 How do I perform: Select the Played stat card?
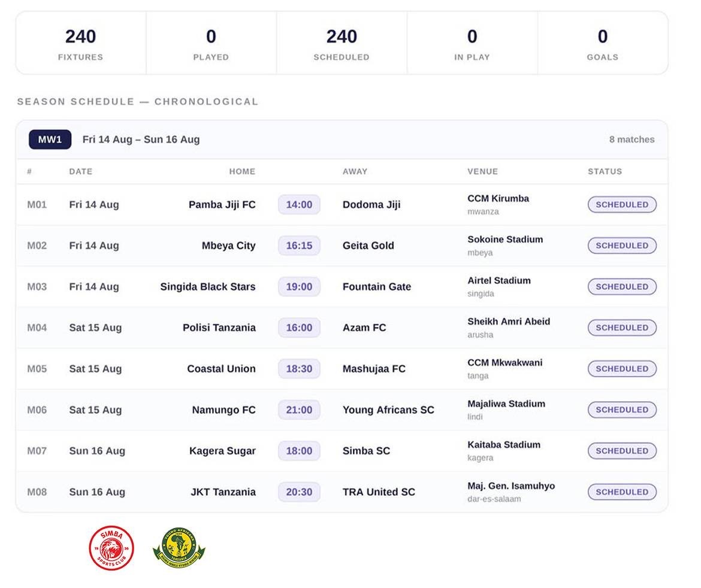click(211, 43)
